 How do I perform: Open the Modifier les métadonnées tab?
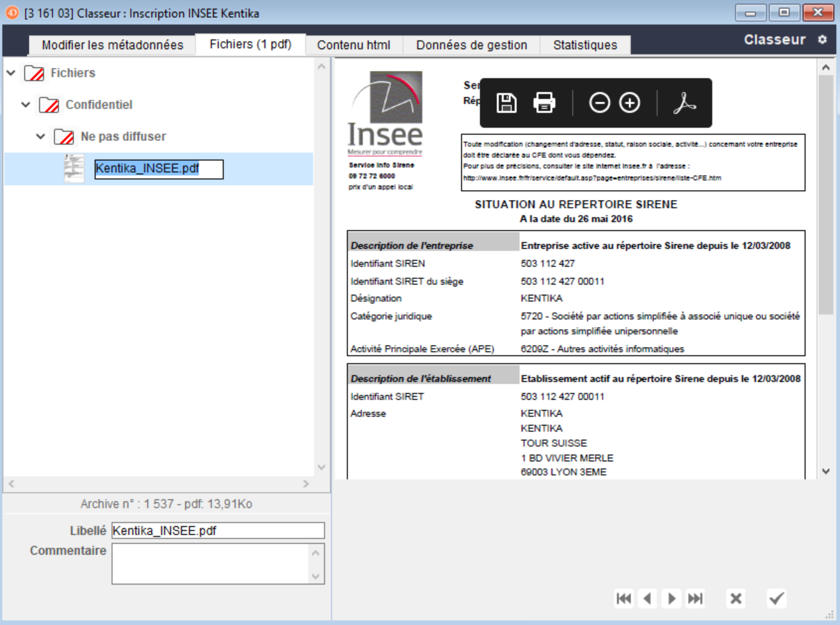point(113,45)
